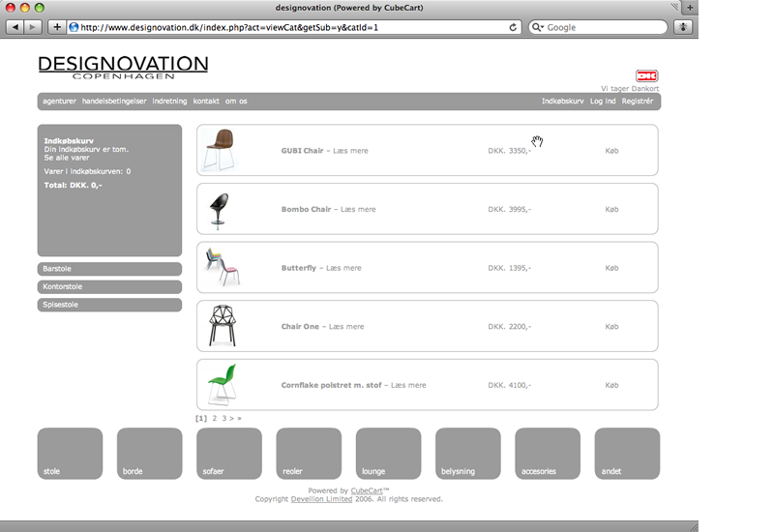
Task: Click the Designovation Copenhagen logo
Action: (x=123, y=68)
